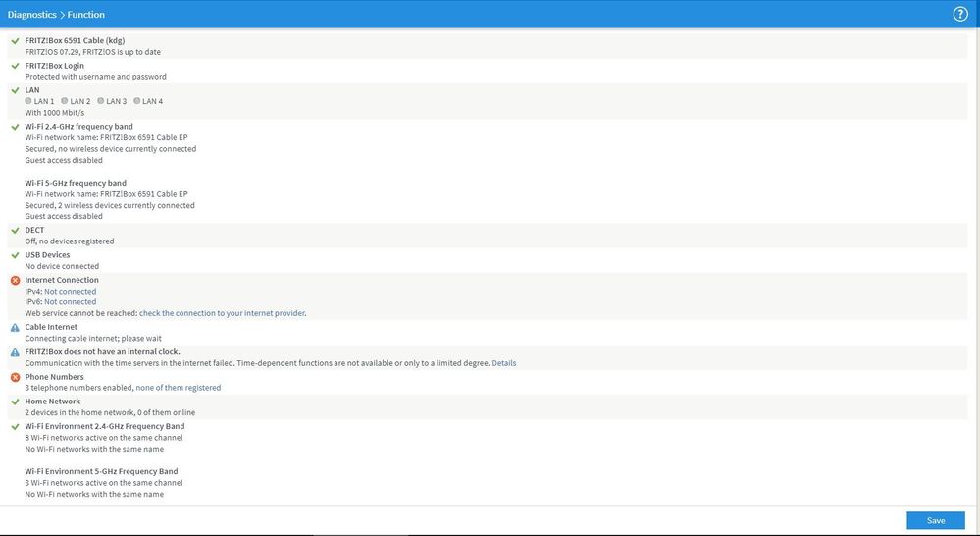
Task: Click the blue warning triangle beside Cable Internet
Action: pos(15,327)
